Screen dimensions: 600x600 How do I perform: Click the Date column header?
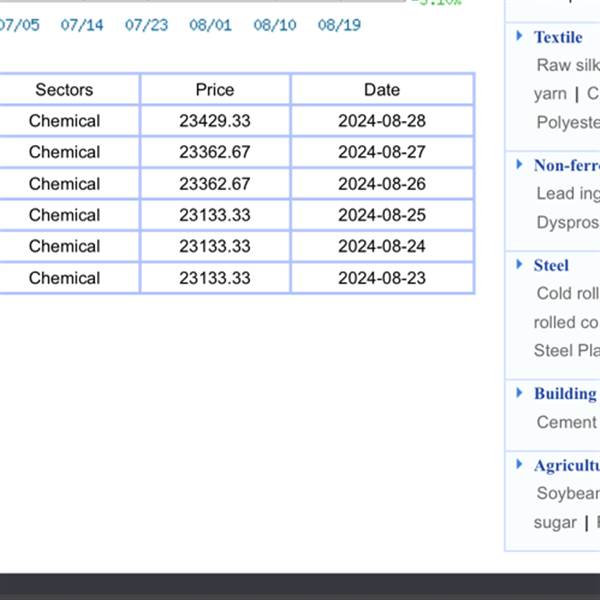[382, 90]
